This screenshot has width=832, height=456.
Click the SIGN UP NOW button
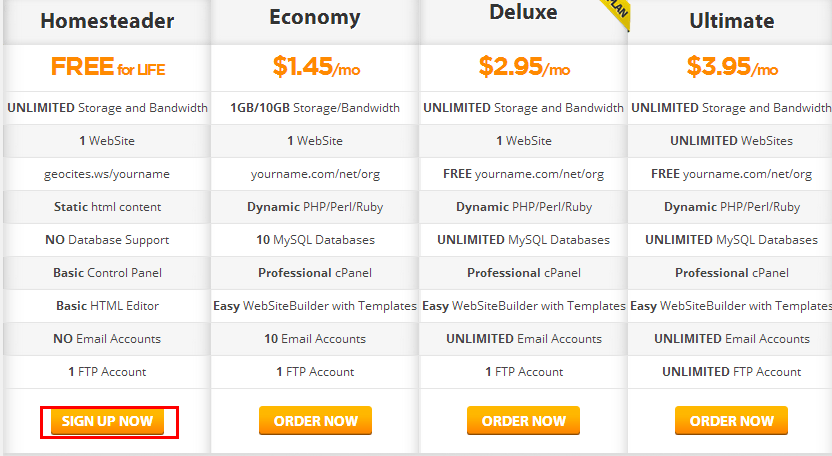tap(107, 421)
